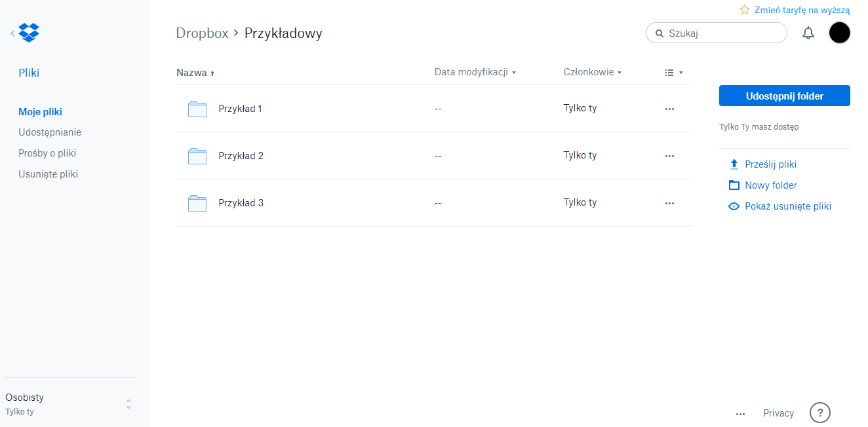Open the list view layout dropdown
868x427 pixels.
tap(674, 73)
